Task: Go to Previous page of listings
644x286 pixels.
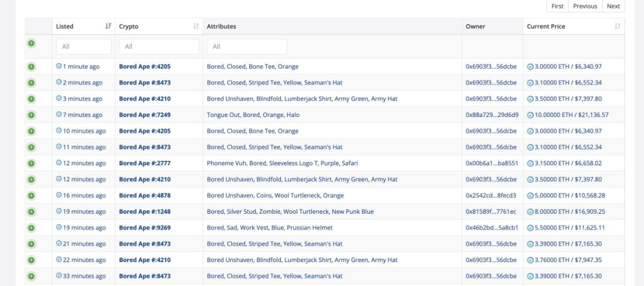Action: [585, 6]
